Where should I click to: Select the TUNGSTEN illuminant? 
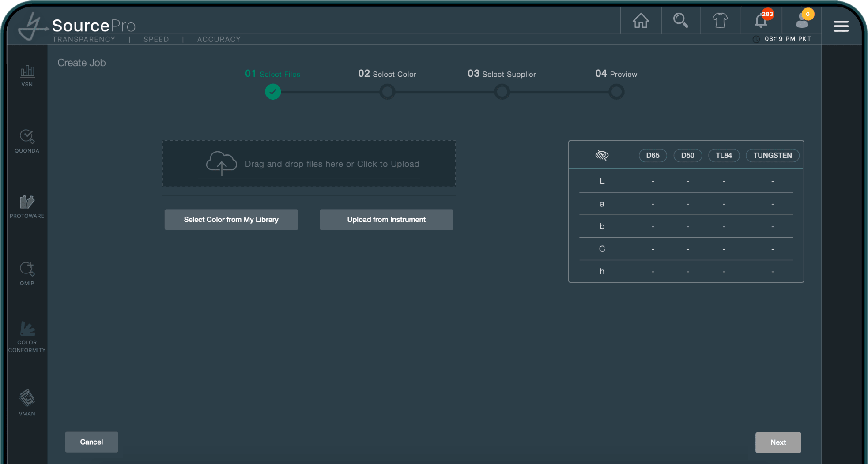(x=772, y=155)
